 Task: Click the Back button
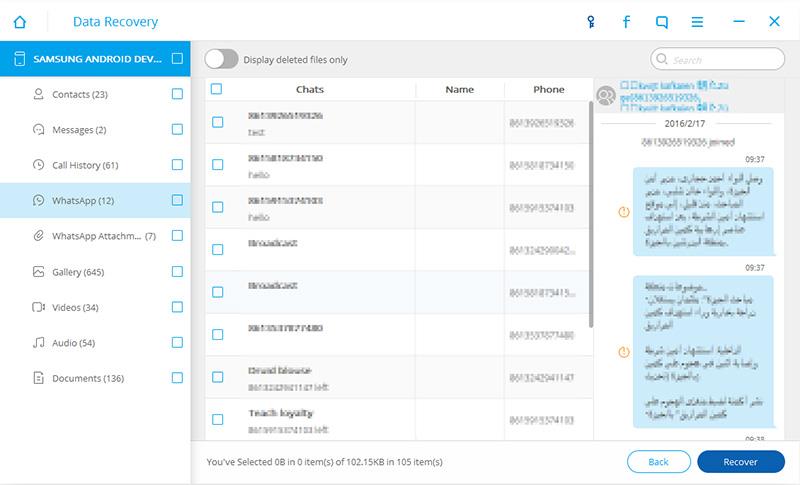click(x=658, y=462)
